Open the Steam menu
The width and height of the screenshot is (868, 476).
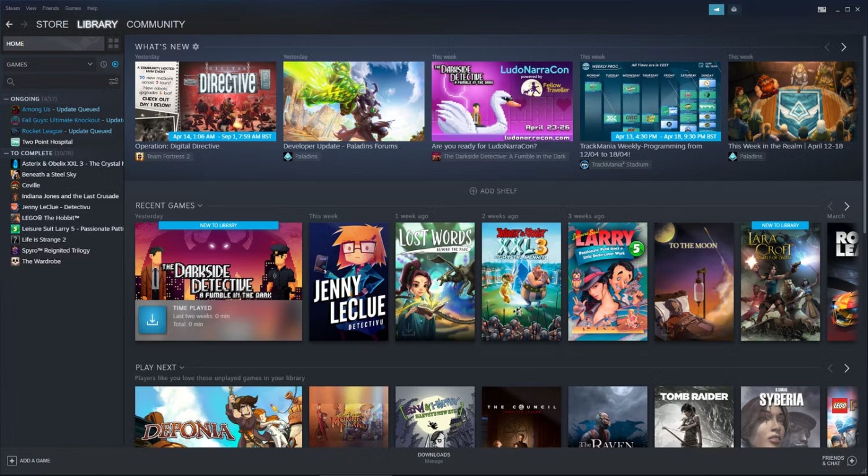[12, 8]
